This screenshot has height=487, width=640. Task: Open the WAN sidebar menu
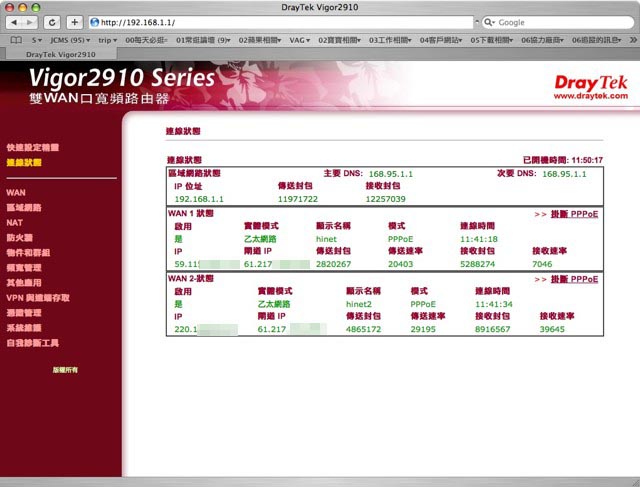(16, 192)
